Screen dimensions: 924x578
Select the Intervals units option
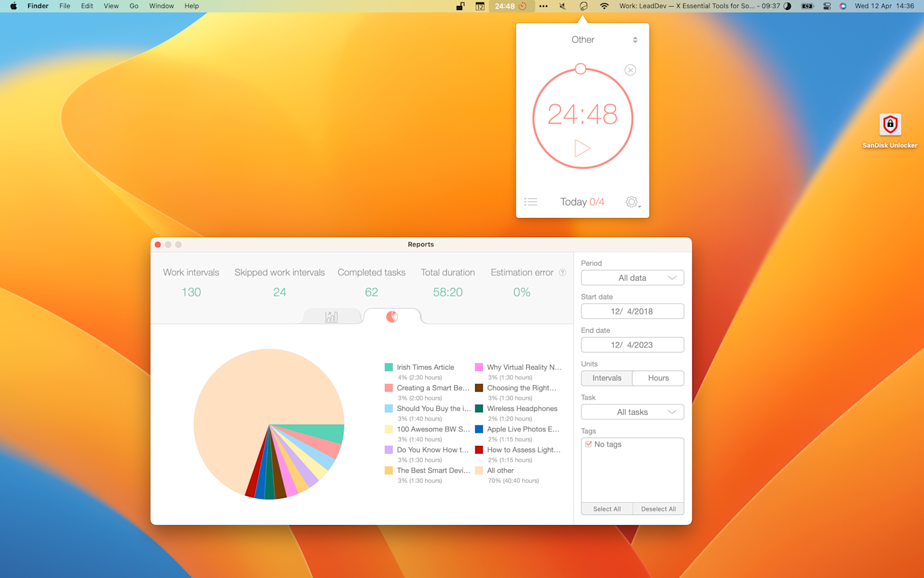[x=607, y=378]
